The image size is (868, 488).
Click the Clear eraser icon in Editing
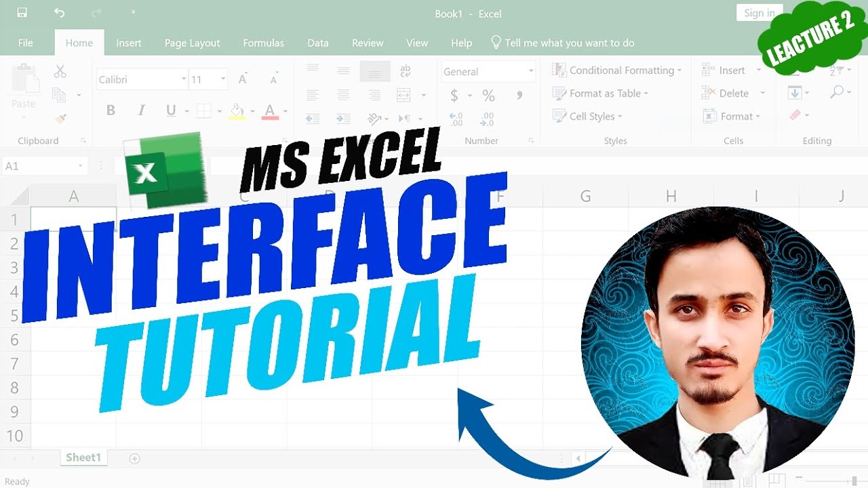tap(795, 115)
